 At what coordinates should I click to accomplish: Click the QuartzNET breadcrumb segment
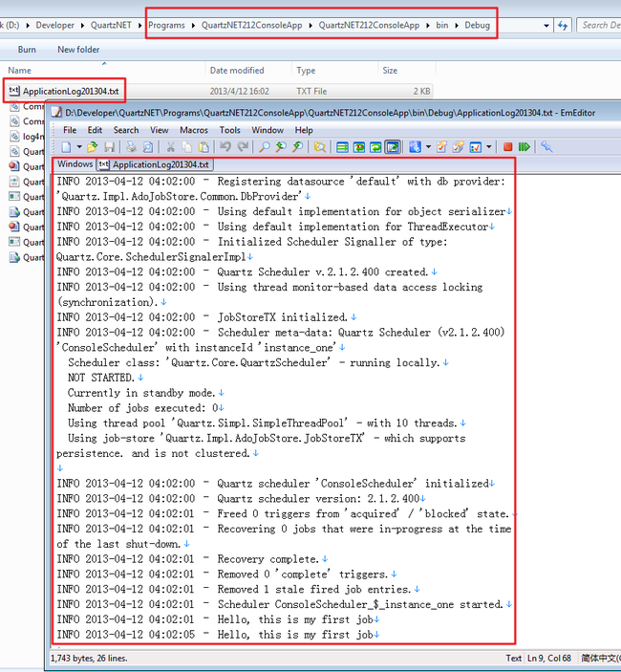coord(111,25)
